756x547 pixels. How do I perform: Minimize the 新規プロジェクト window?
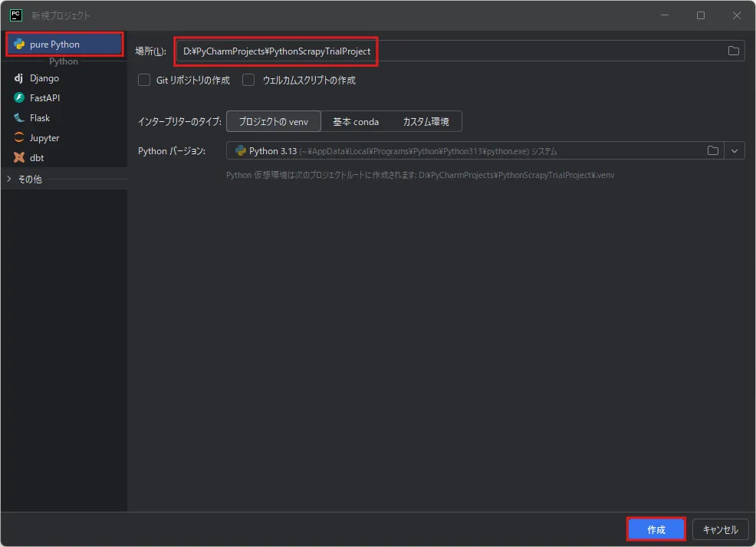(665, 15)
